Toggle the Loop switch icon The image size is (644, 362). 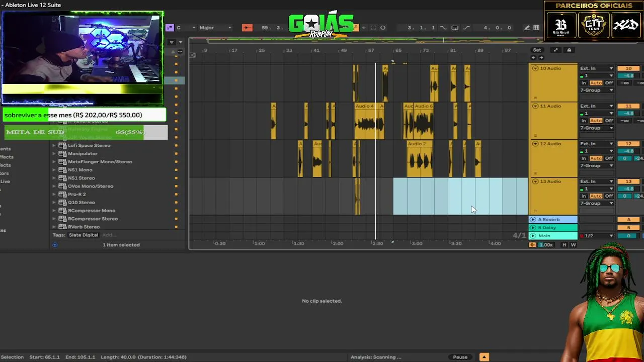pyautogui.click(x=455, y=28)
